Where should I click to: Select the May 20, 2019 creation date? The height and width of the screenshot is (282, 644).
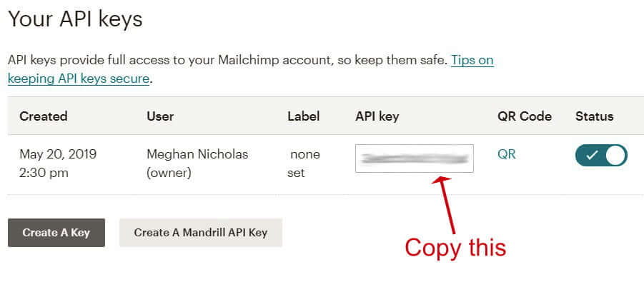(x=58, y=154)
